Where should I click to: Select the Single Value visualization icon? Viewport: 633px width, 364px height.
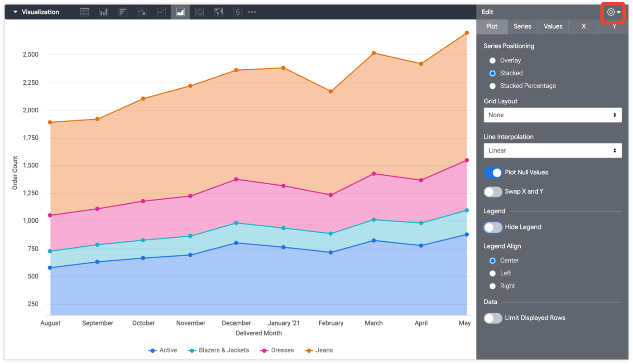[x=238, y=12]
